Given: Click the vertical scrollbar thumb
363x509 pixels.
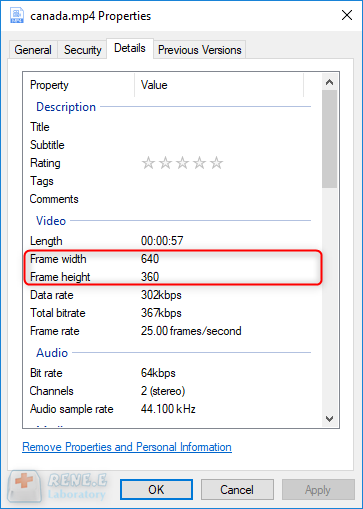Looking at the screenshot, I should click(x=329, y=139).
